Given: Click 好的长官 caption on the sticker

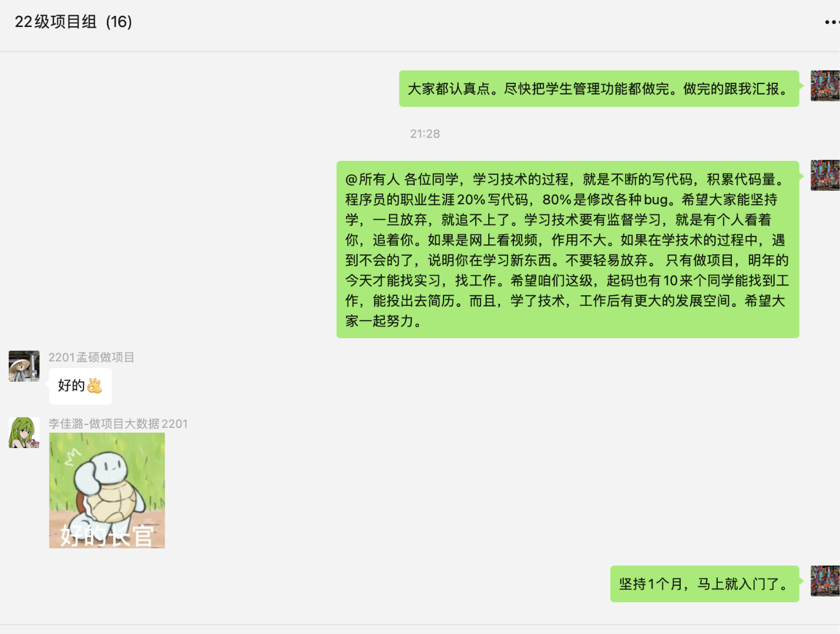Looking at the screenshot, I should (x=107, y=536).
